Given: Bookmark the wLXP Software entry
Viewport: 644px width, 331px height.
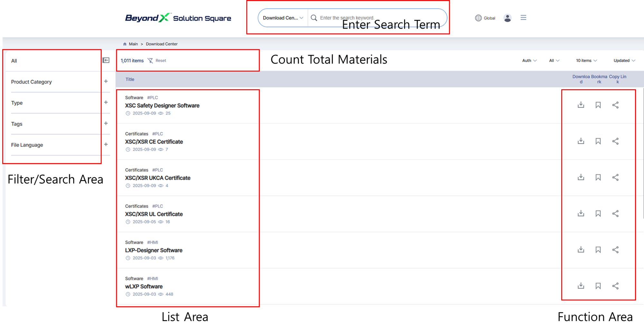Looking at the screenshot, I should click(x=598, y=286).
